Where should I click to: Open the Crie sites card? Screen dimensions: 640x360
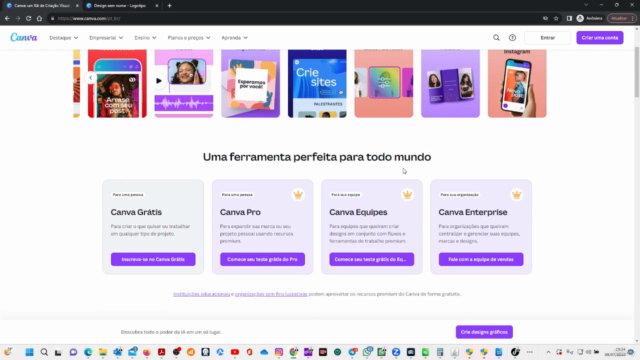point(317,83)
